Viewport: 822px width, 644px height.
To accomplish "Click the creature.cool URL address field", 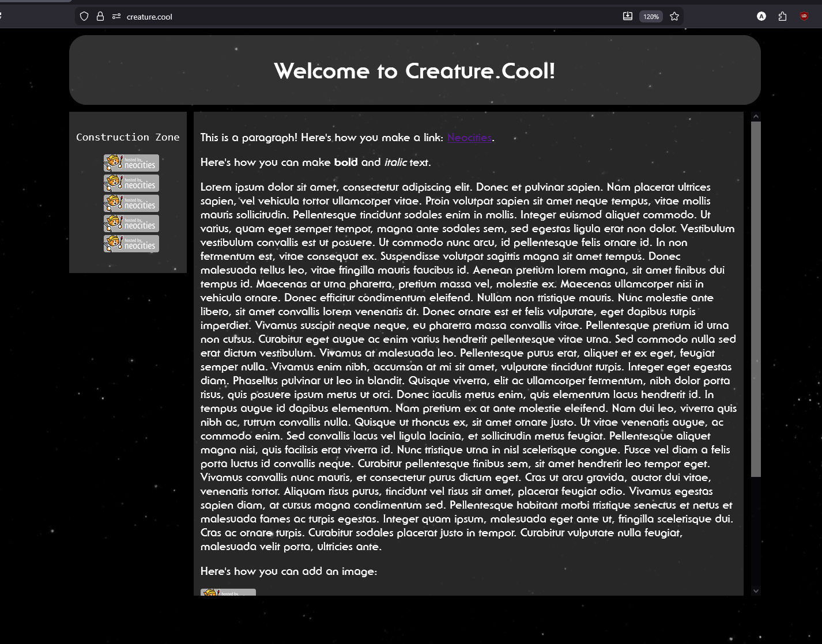I will (x=346, y=17).
